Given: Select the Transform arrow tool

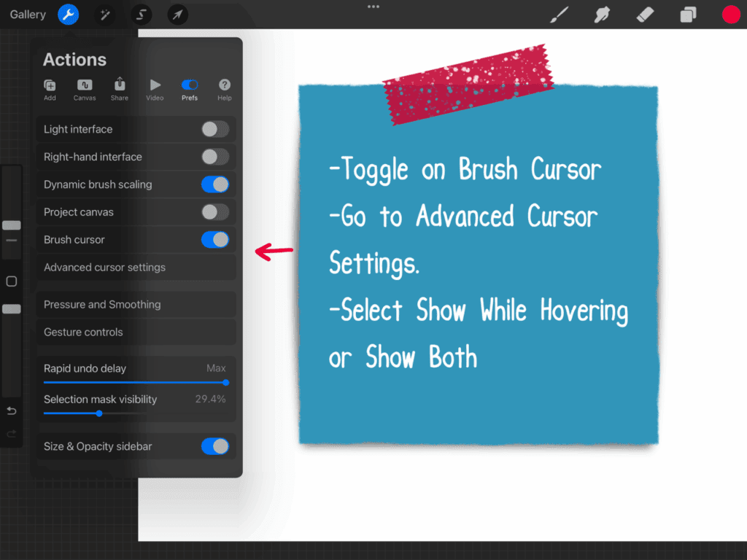Looking at the screenshot, I should click(x=177, y=15).
